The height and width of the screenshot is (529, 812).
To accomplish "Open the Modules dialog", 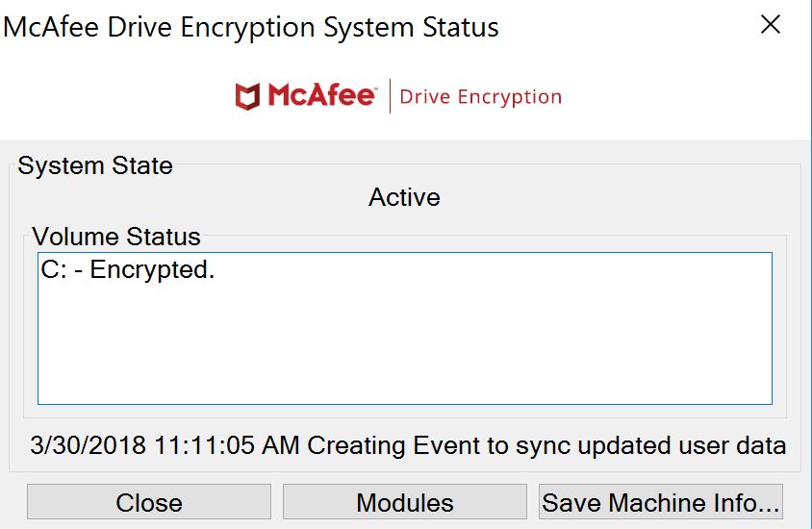I will pos(404,502).
